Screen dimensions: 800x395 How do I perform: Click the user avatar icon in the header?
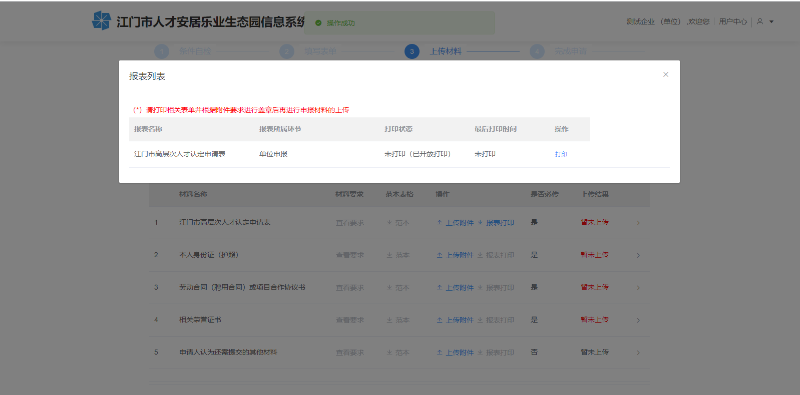pos(760,21)
